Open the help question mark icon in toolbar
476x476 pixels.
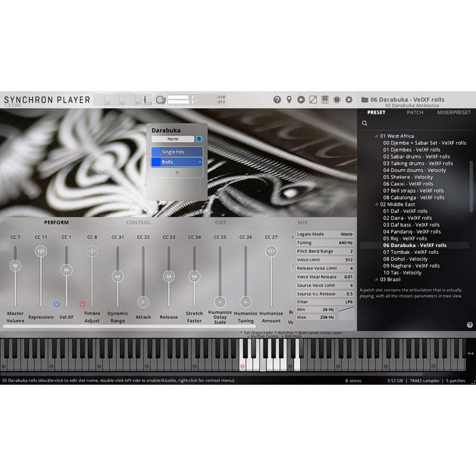pos(277,99)
